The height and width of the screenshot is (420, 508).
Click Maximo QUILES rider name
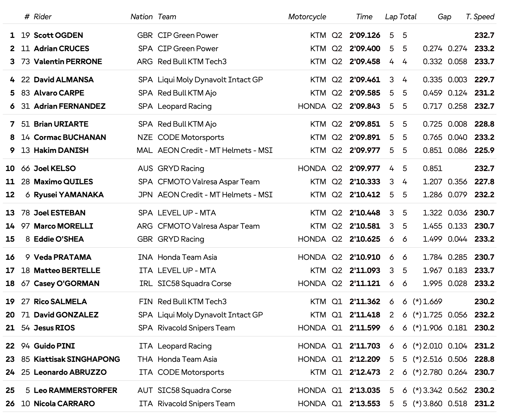[63, 182]
